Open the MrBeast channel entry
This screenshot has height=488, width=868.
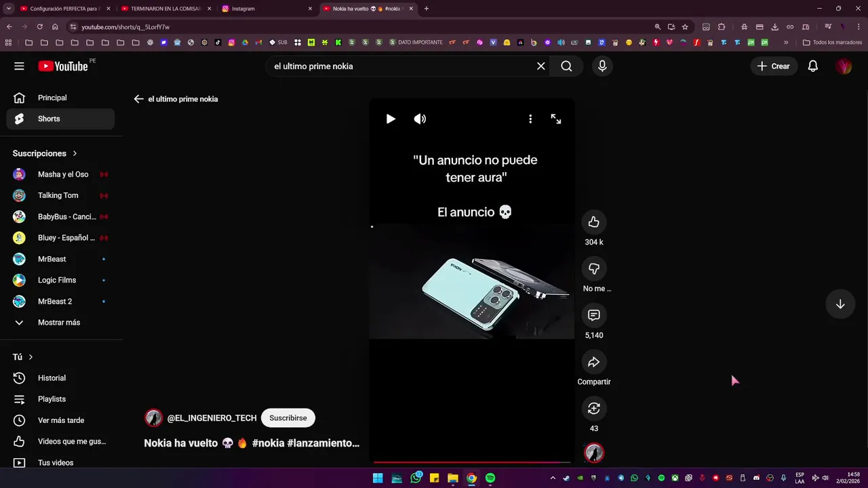coord(60,259)
